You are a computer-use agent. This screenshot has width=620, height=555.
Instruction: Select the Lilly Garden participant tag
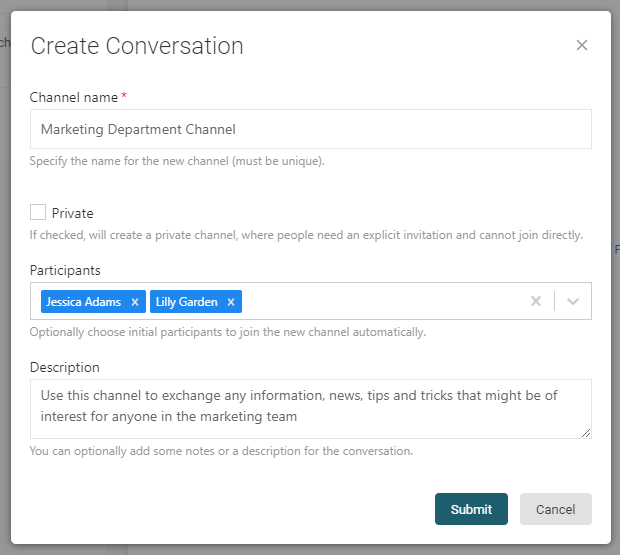pyautogui.click(x=188, y=302)
